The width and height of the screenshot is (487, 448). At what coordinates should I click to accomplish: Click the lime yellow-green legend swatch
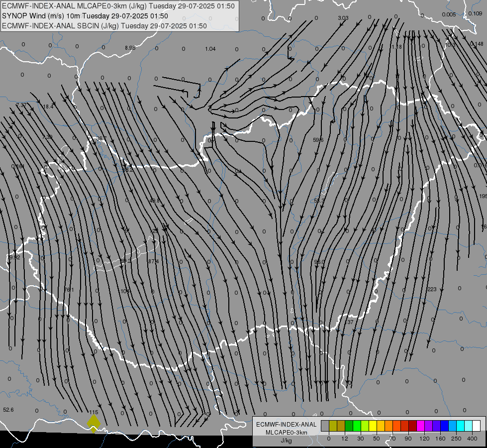pos(365,426)
